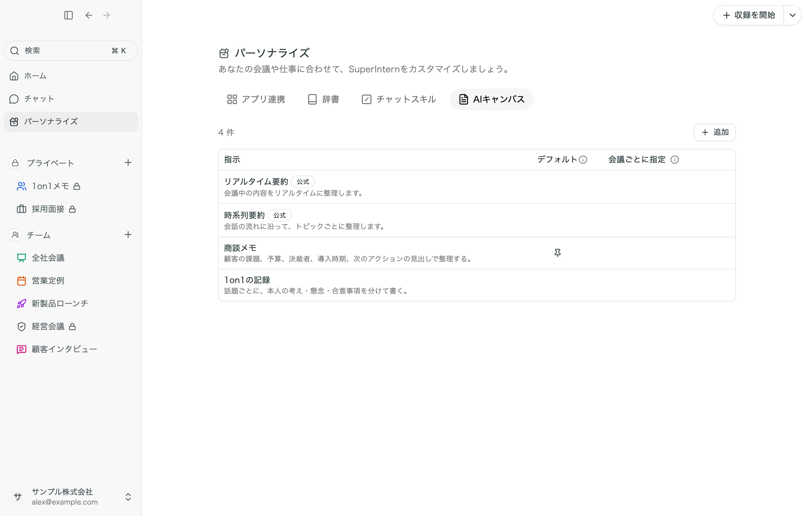
Task: Open the 営業定例 channel
Action: (x=71, y=281)
